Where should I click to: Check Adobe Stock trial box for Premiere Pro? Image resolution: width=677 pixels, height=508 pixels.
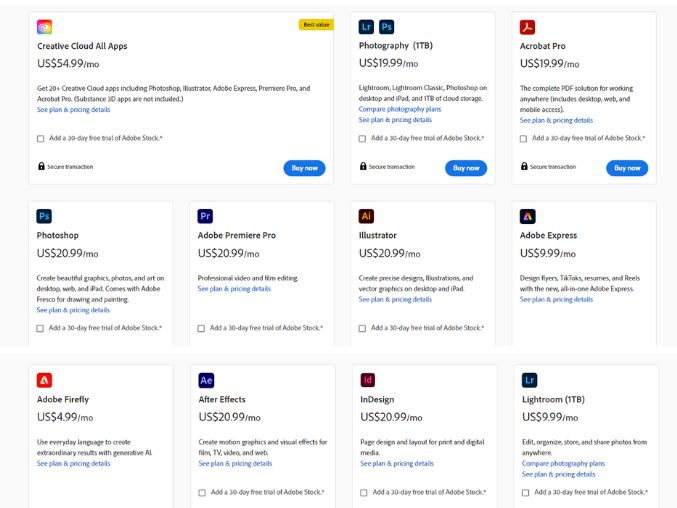tap(201, 328)
